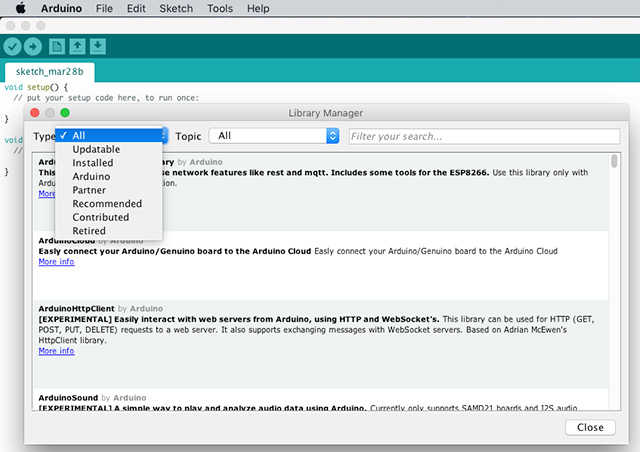Open the Help menu

(258, 8)
